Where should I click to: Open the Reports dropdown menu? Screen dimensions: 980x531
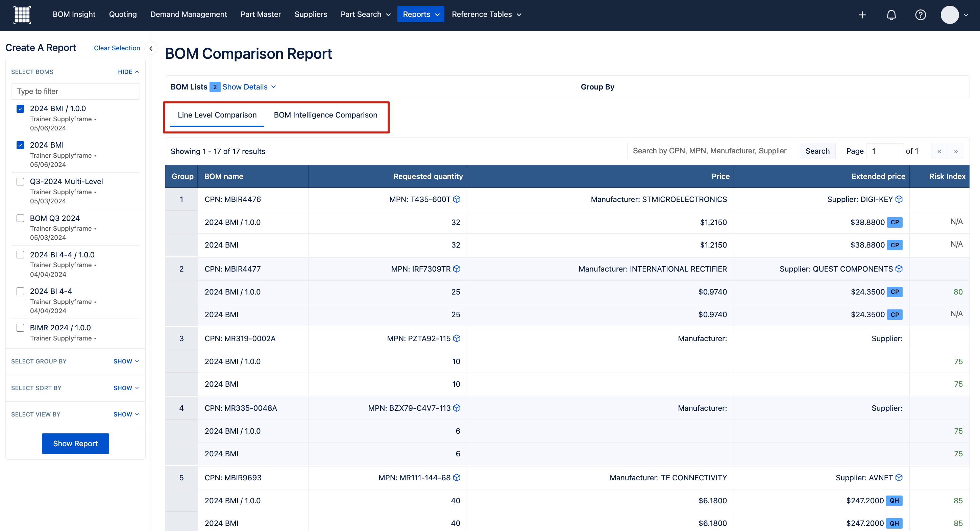(x=421, y=15)
